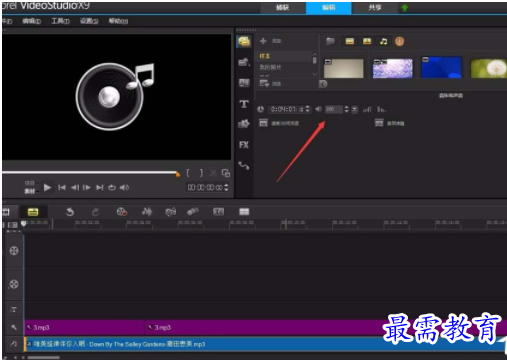Click the import media folder icon

click(x=330, y=41)
